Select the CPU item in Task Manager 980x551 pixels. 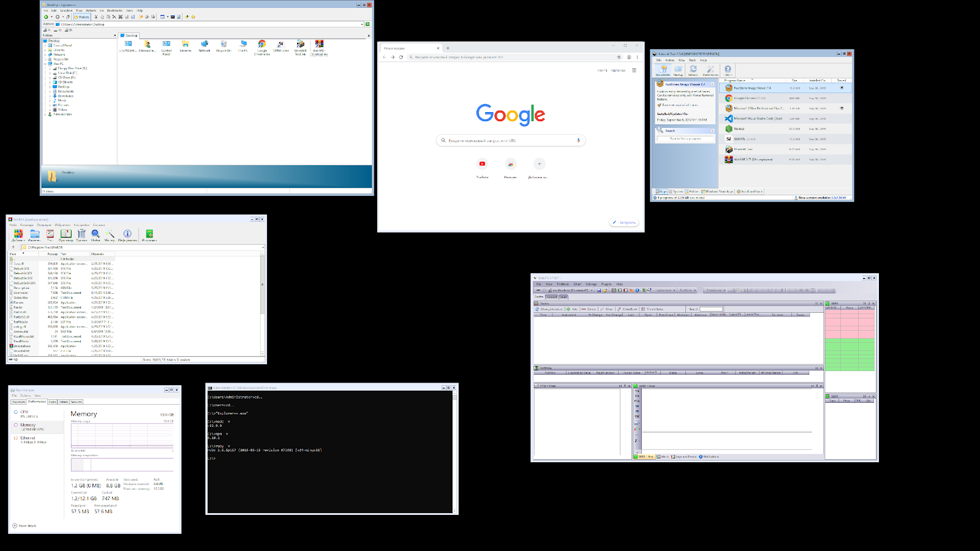(x=24, y=412)
